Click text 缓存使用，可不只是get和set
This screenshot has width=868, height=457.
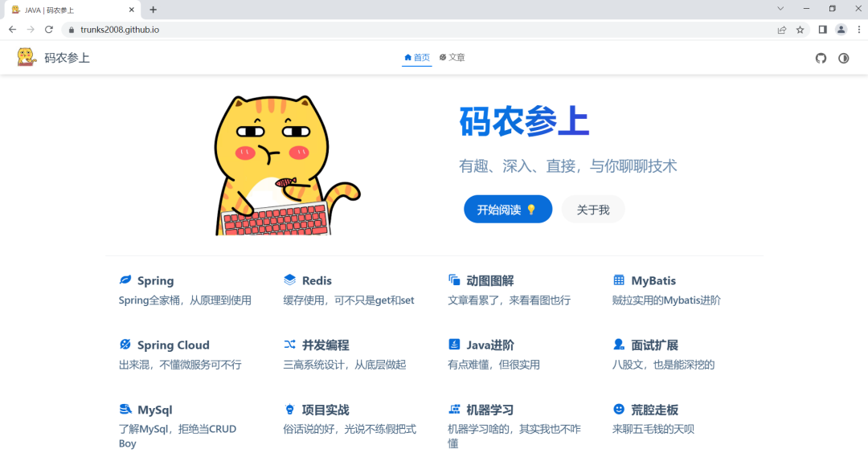(349, 300)
